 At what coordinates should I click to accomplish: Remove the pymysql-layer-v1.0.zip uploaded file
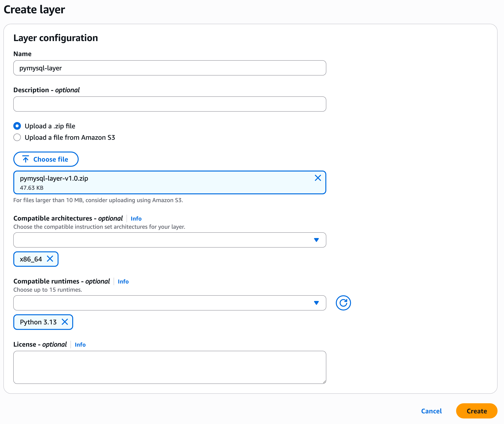(x=318, y=178)
